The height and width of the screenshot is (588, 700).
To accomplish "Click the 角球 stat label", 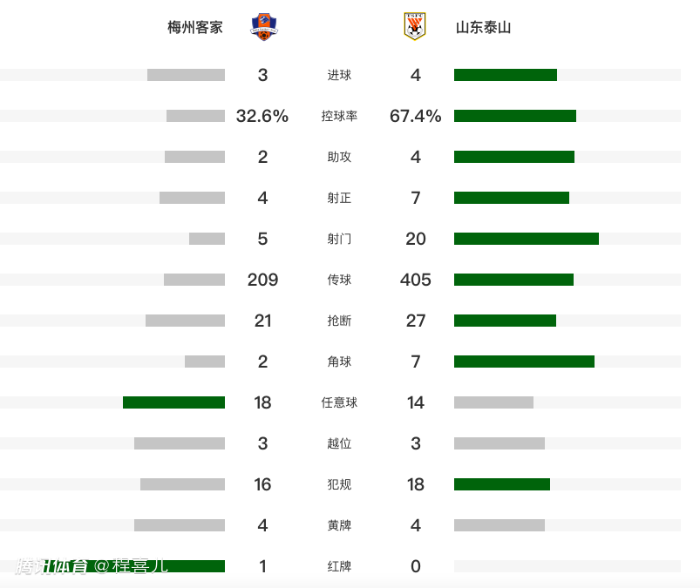I will coord(339,362).
